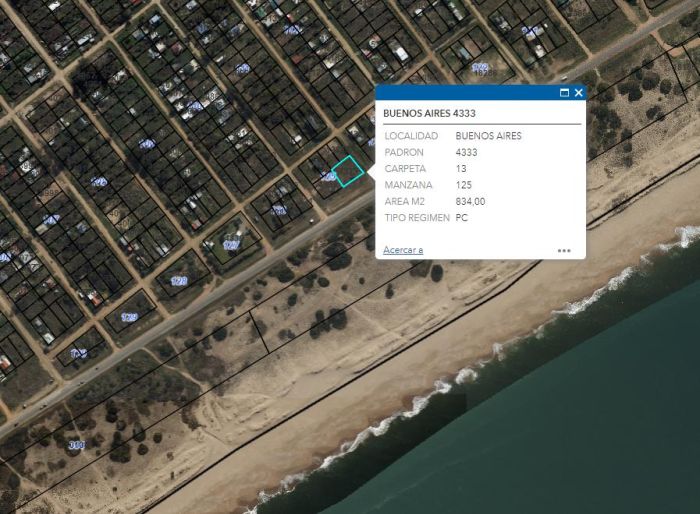
Task: Open the popup's three-dots more options menu
Action: (564, 251)
